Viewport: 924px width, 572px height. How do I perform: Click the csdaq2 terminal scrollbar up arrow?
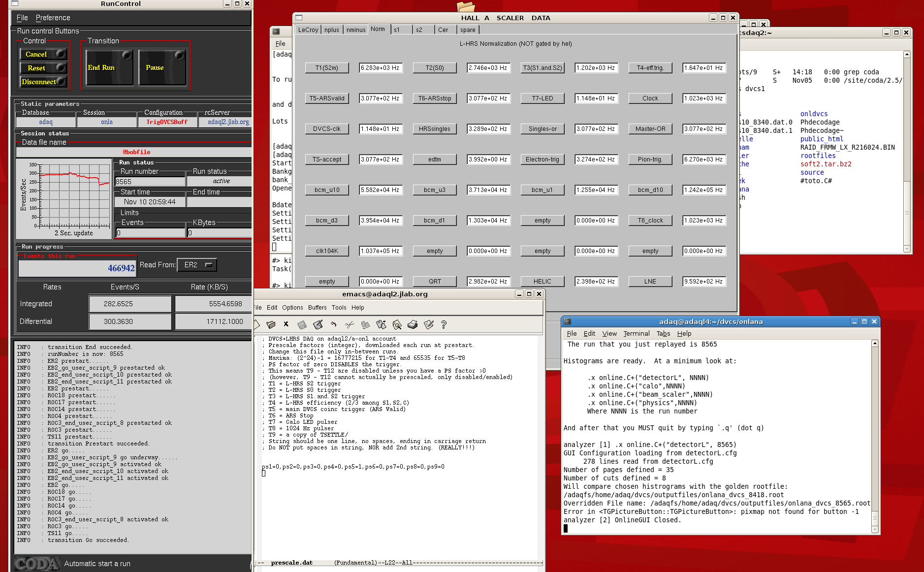pyautogui.click(x=907, y=54)
